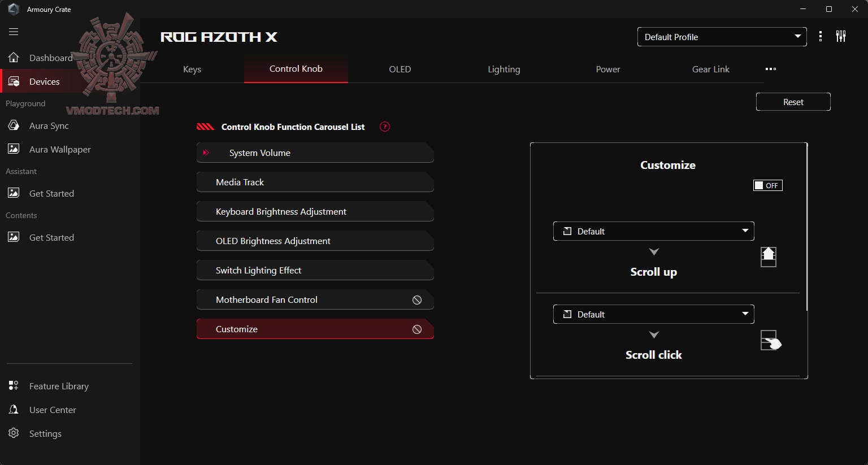Open Settings from the sidebar

[x=45, y=433]
